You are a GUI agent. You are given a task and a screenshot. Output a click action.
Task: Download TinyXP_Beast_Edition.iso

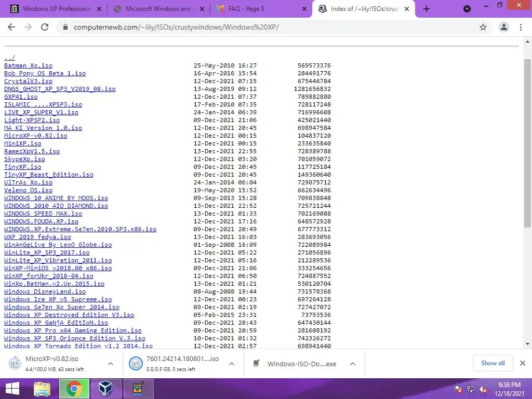point(48,175)
